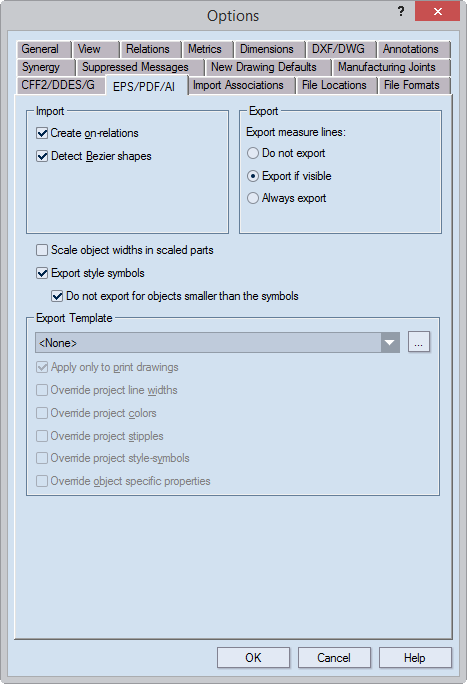Select Export if visible radio button
Screen dimensions: 467x684
click(x=253, y=176)
